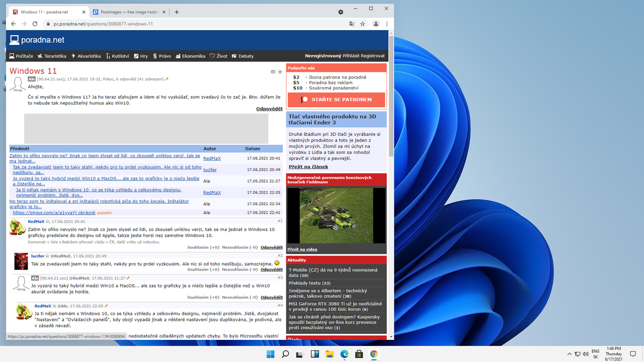Click the pencil edit icon next to question info
Viewport: 644px width, 362px height.
[167, 79]
